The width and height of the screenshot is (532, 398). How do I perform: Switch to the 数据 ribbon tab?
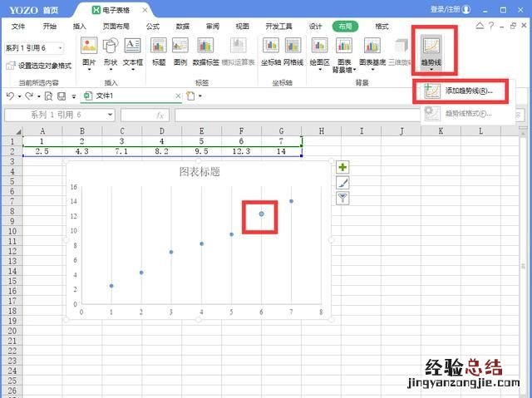tap(183, 27)
